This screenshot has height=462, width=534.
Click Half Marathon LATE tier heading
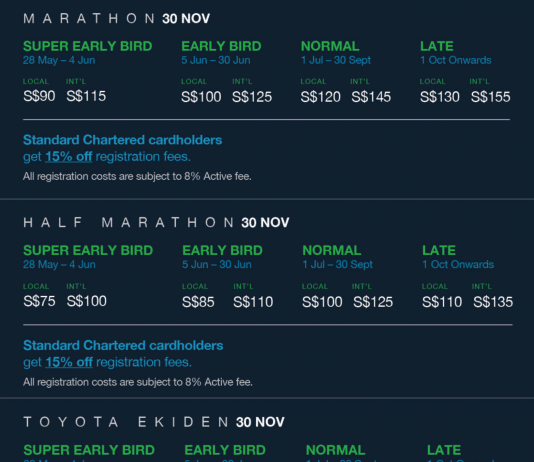[439, 250]
